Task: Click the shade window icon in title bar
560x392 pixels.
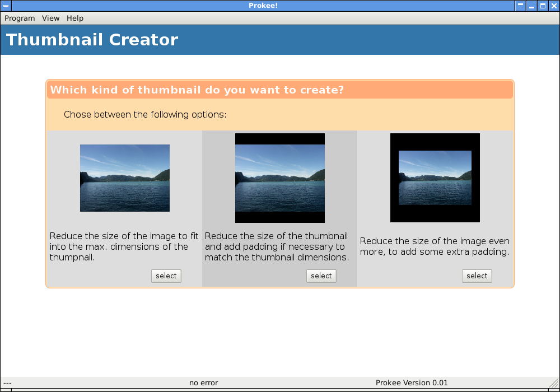Action: pyautogui.click(x=521, y=6)
